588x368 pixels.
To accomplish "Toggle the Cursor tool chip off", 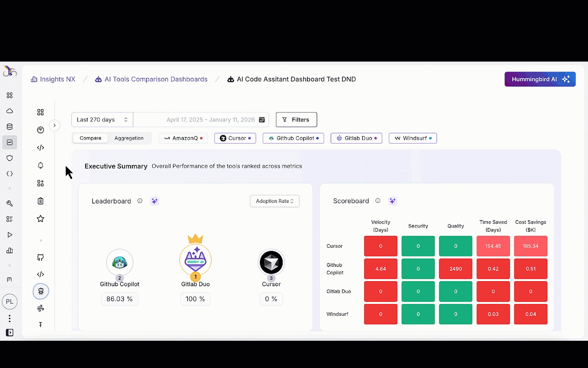I will coord(235,138).
